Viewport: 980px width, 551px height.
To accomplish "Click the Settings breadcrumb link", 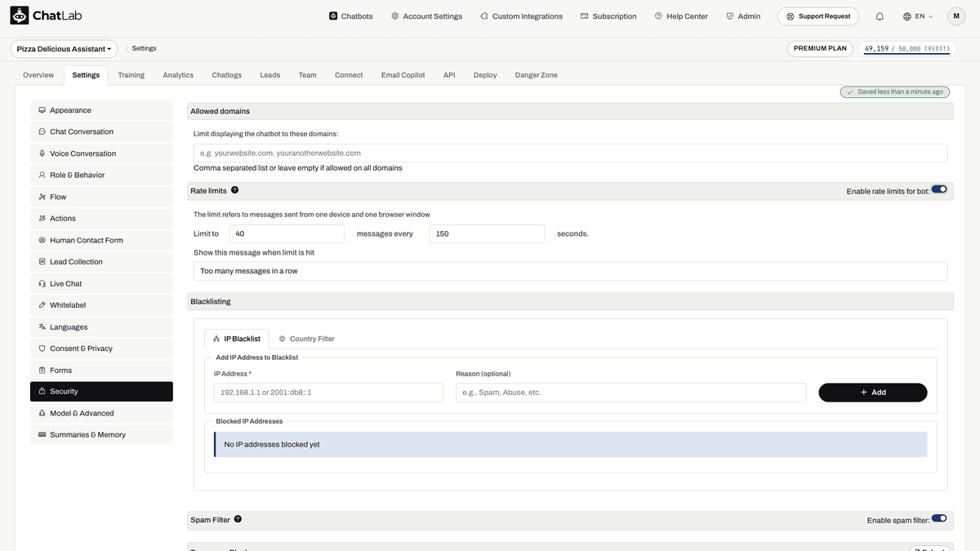I will pos(144,49).
